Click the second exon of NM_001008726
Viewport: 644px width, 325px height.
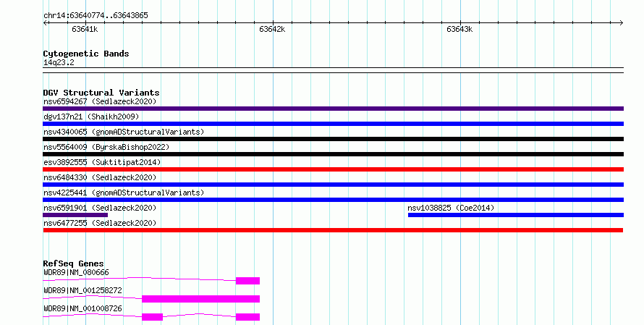247,317
